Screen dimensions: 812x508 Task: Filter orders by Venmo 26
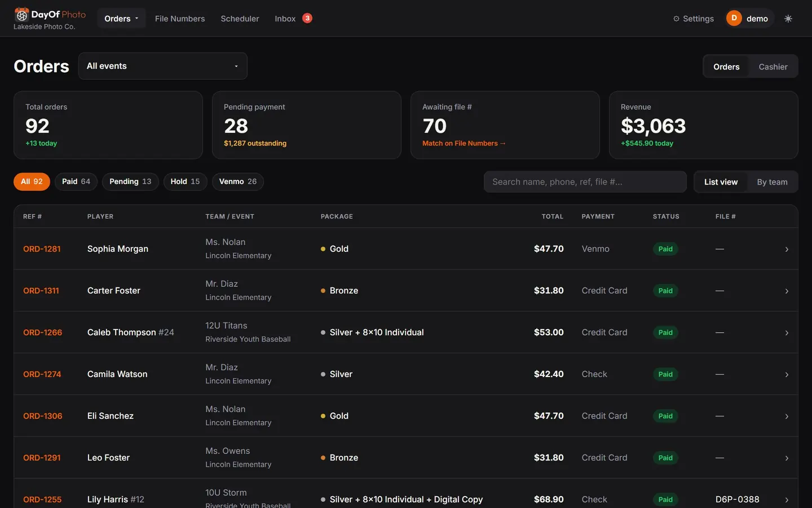(x=237, y=181)
